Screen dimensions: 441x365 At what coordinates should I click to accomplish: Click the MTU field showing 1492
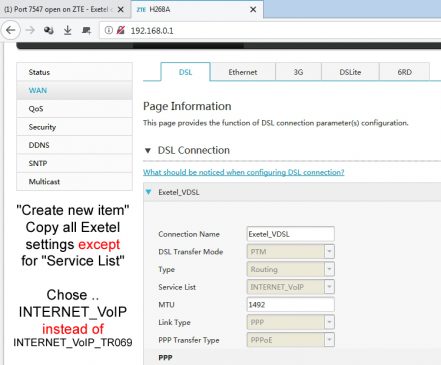(290, 305)
